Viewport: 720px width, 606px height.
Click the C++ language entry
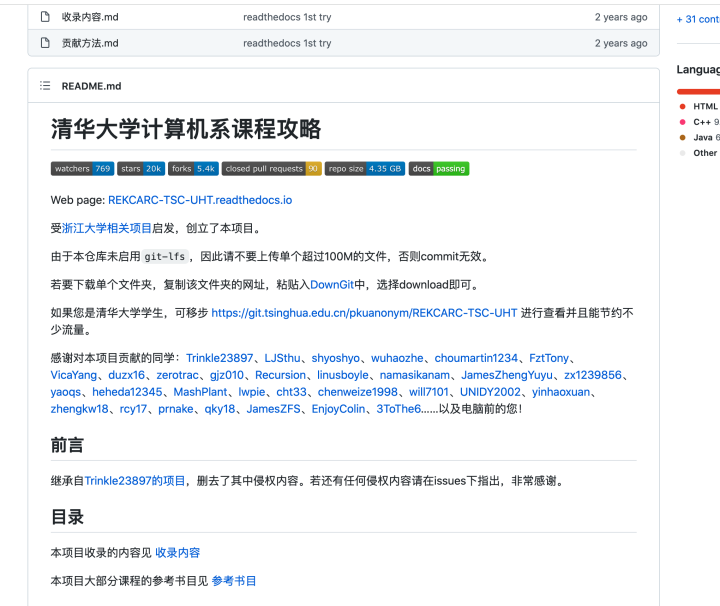click(x=699, y=122)
